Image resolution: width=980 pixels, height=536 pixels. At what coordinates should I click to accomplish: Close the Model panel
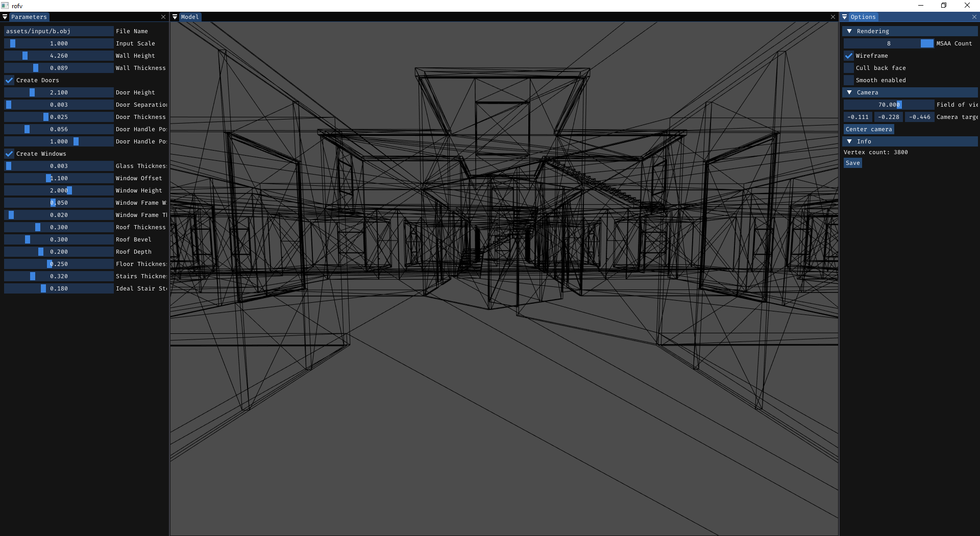(x=833, y=17)
